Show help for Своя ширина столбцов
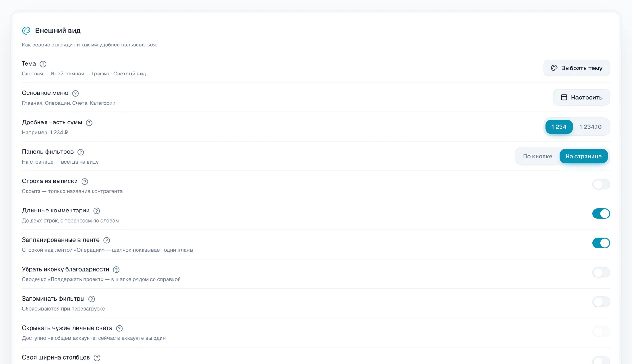Viewport: 632px width, 364px height. 97,357
